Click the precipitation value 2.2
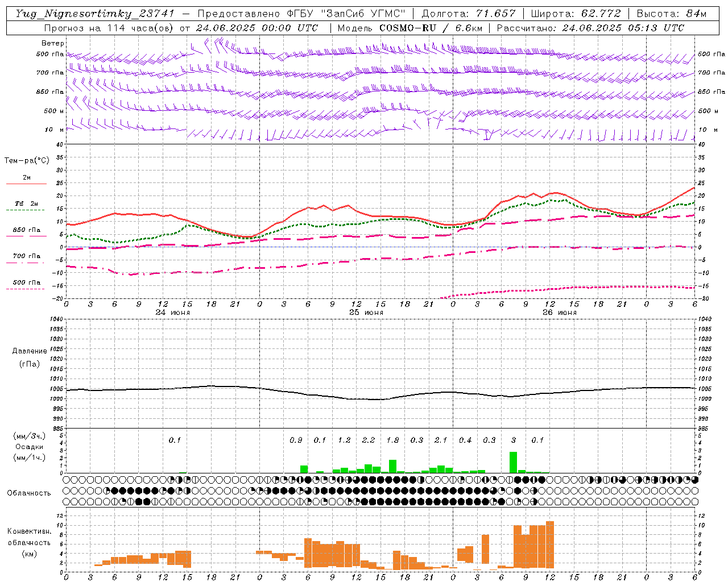Image resolution: width=728 pixels, height=582 pixels. [x=369, y=440]
